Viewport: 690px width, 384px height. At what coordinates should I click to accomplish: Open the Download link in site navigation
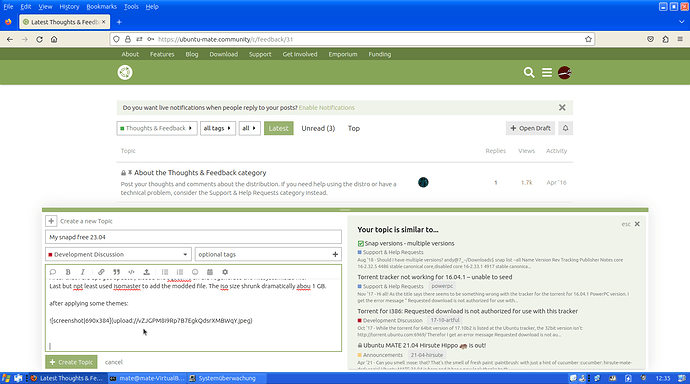[224, 54]
